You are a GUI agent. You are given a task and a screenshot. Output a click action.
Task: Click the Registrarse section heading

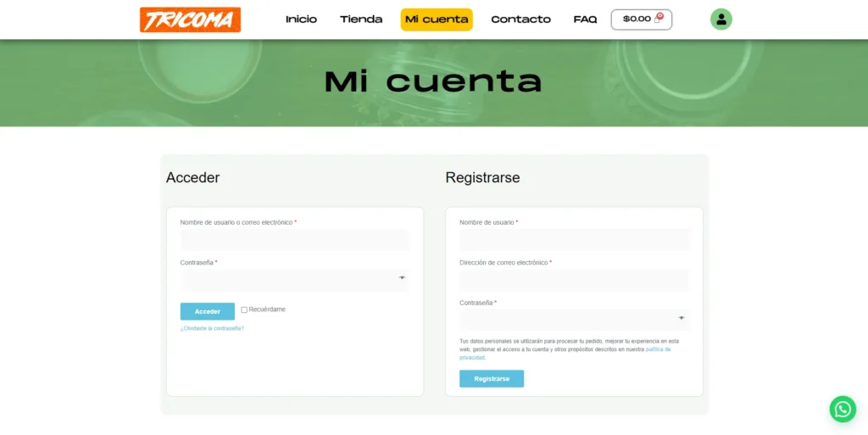482,178
